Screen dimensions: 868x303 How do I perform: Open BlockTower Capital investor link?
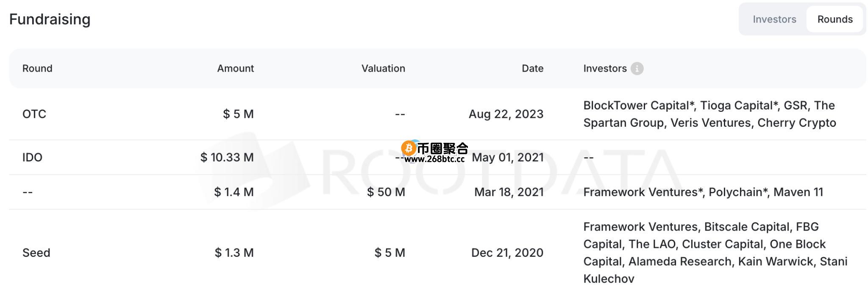639,105
